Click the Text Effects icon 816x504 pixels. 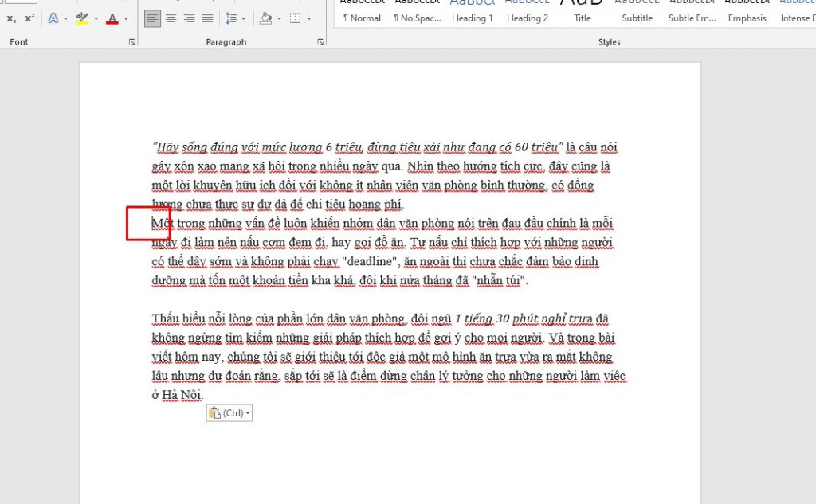(x=53, y=18)
